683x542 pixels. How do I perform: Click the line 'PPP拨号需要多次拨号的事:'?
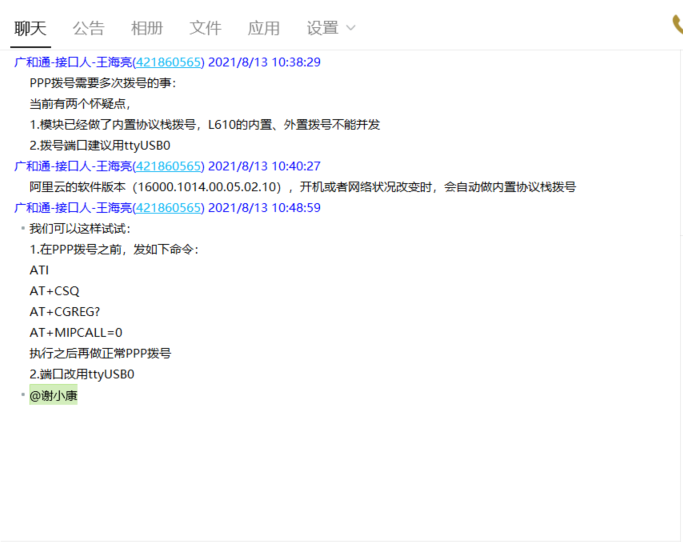[x=103, y=83]
